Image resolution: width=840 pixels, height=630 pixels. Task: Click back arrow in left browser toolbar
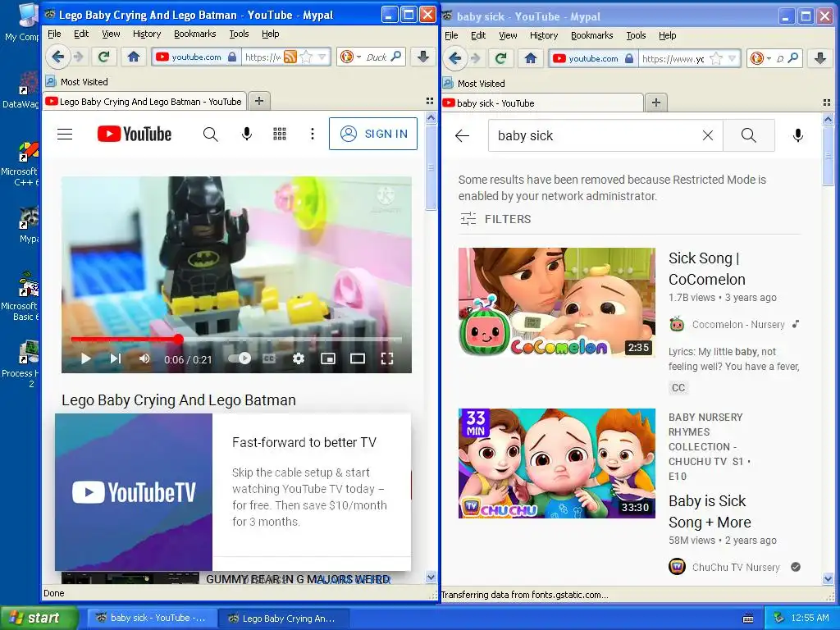[58, 57]
